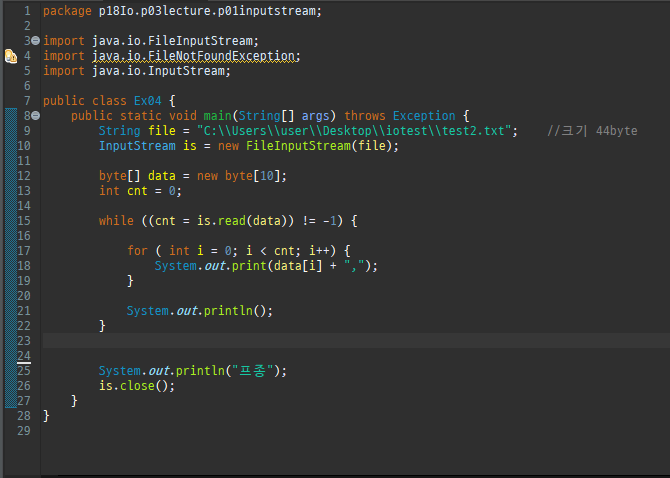
Task: Click the 44byte comment
Action: click(592, 131)
